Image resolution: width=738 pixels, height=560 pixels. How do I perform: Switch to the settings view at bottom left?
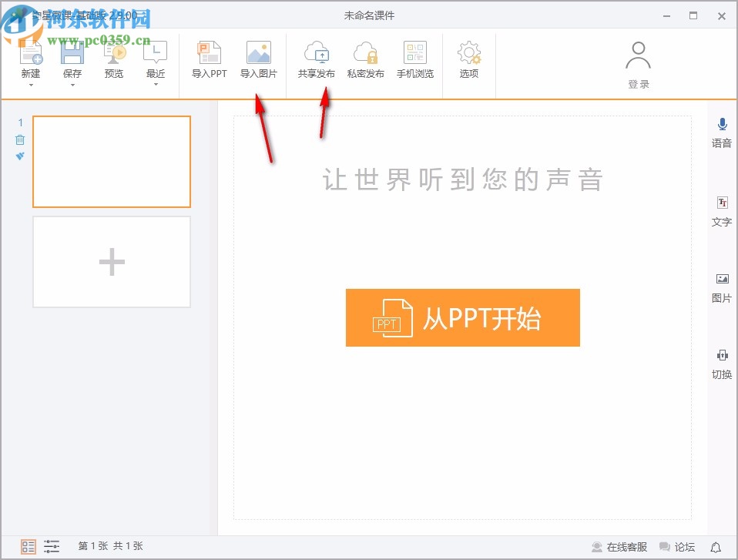point(52,546)
